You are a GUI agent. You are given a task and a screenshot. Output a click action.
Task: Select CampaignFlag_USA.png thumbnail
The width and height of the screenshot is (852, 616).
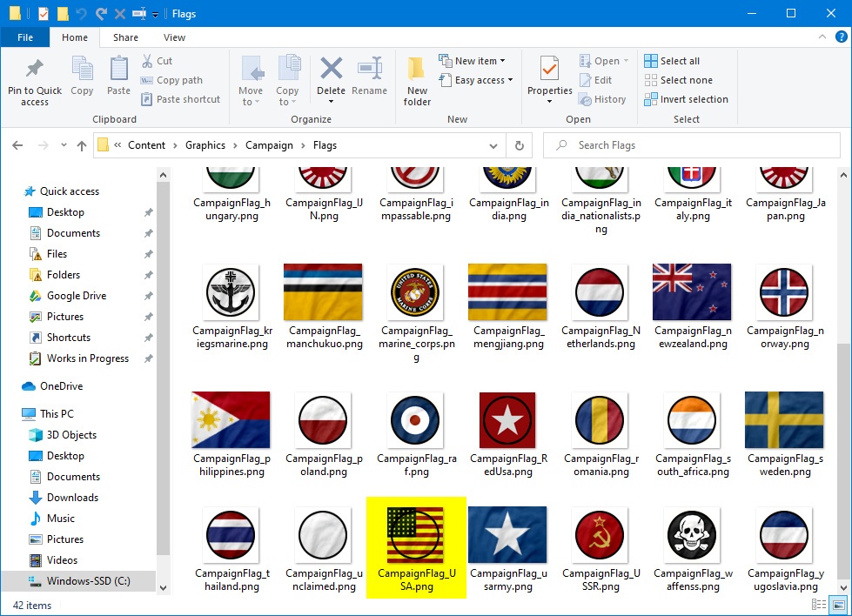click(415, 535)
